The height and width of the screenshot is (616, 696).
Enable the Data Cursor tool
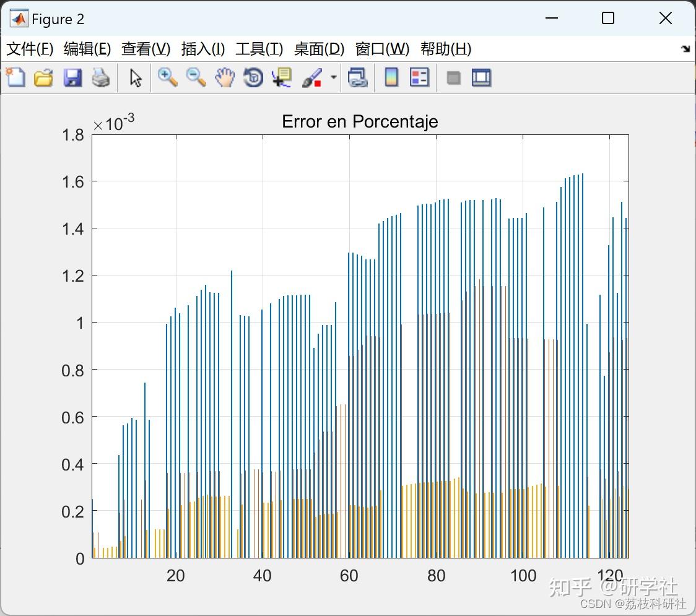[x=282, y=77]
